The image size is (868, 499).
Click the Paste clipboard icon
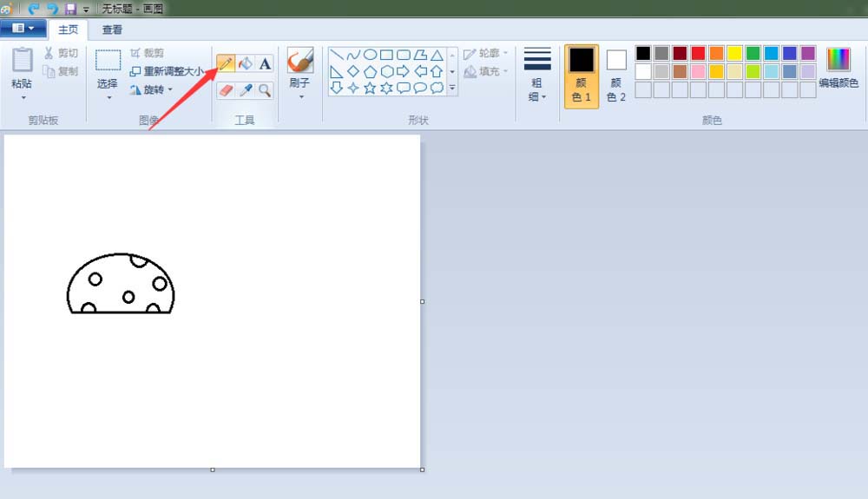click(23, 60)
